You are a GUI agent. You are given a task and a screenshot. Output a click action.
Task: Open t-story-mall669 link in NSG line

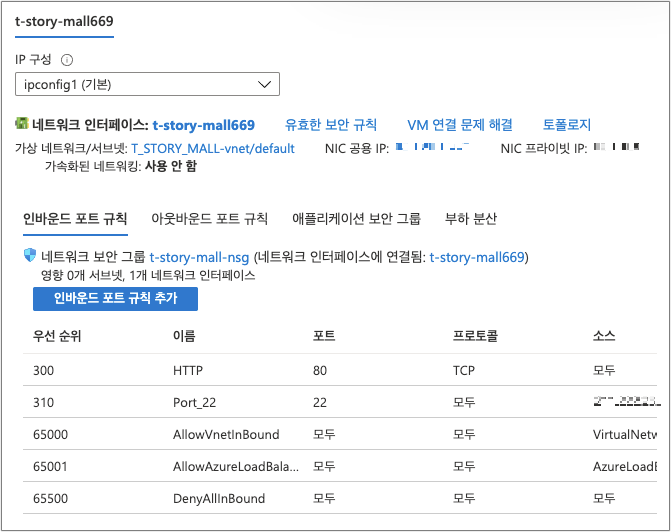(477, 257)
